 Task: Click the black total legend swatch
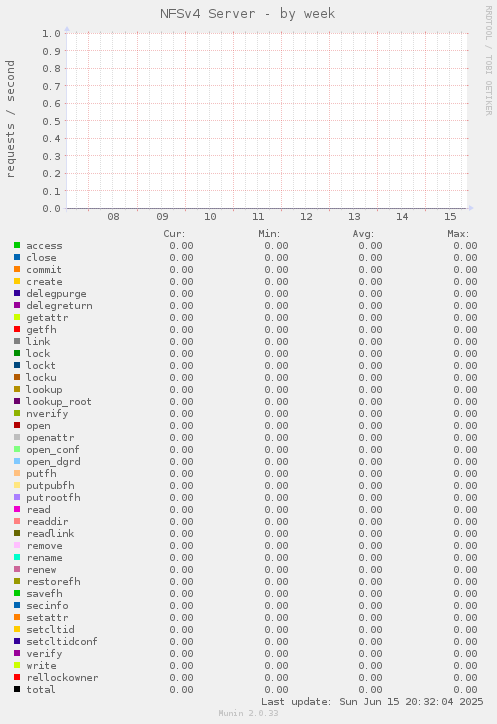(17, 689)
